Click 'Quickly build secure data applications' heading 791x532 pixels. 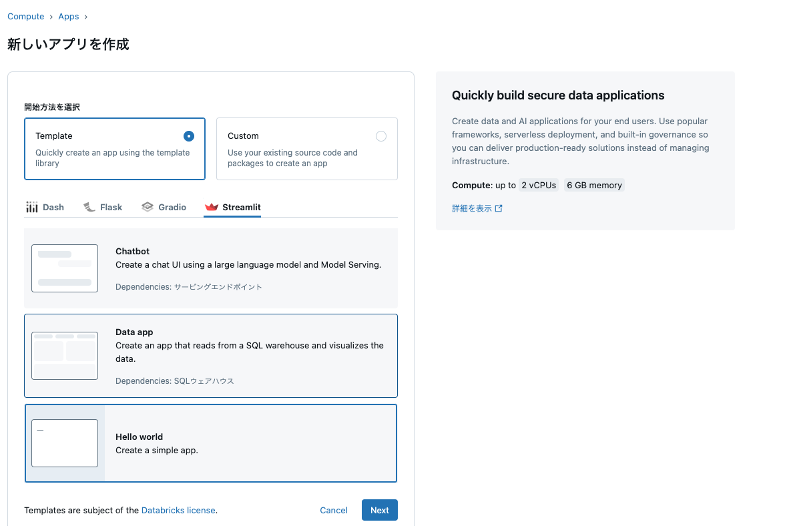558,95
